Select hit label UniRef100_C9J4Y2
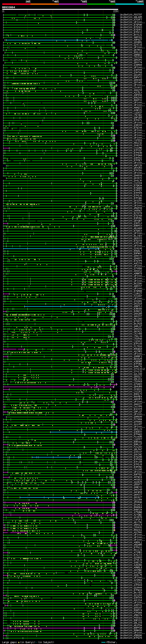The width and height of the screenshot is (146, 644). [x=131, y=87]
